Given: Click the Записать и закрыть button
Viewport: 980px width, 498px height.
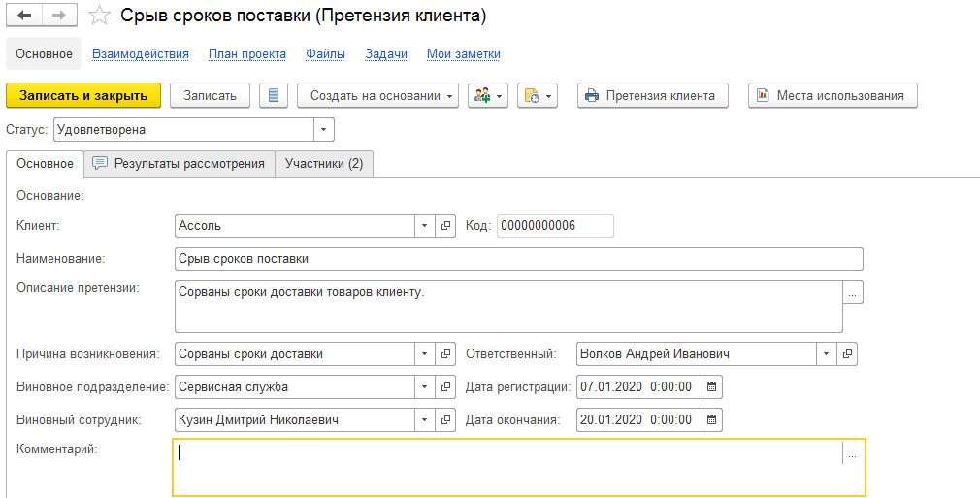Looking at the screenshot, I should [83, 95].
